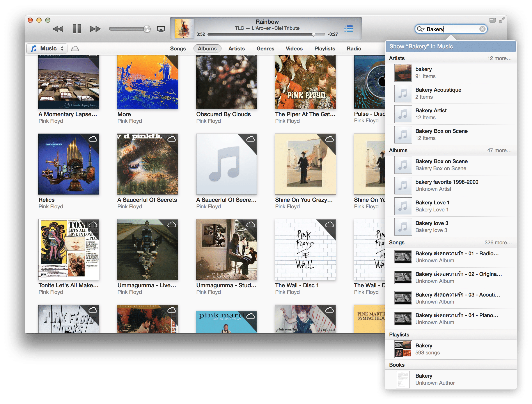Go to the Artists tab
The width and height of the screenshot is (532, 404).
point(236,49)
